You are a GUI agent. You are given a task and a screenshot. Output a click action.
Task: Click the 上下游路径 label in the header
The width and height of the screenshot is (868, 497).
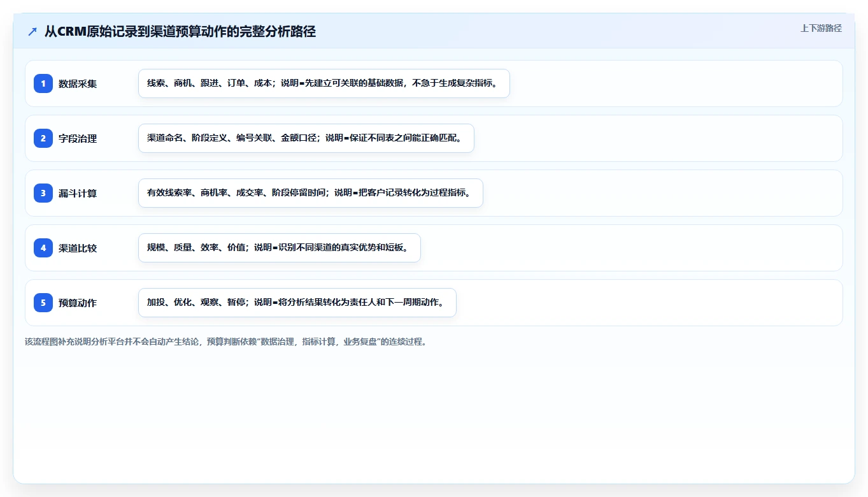821,28
